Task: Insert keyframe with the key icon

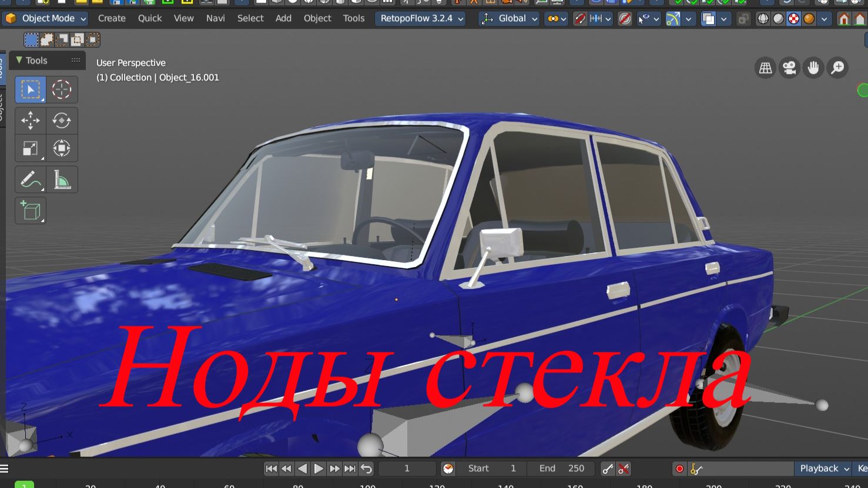Action: (x=608, y=469)
